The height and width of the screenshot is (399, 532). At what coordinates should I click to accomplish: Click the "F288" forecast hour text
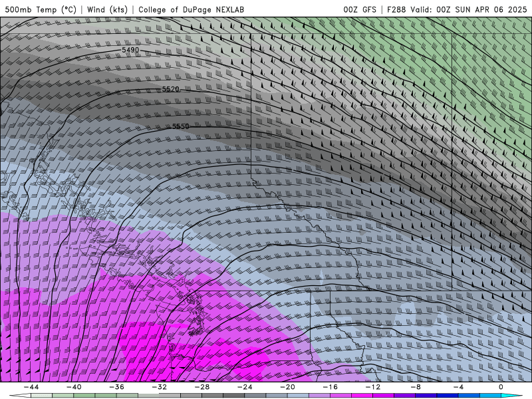(396, 9)
